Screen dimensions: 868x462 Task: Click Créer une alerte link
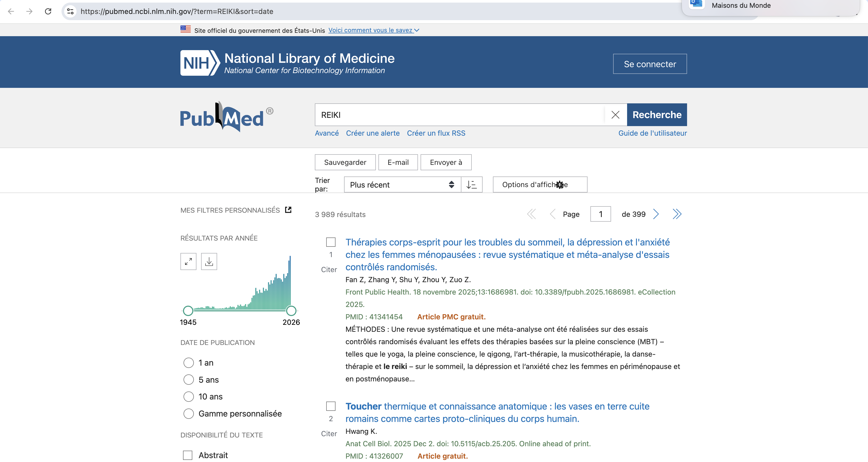(373, 133)
